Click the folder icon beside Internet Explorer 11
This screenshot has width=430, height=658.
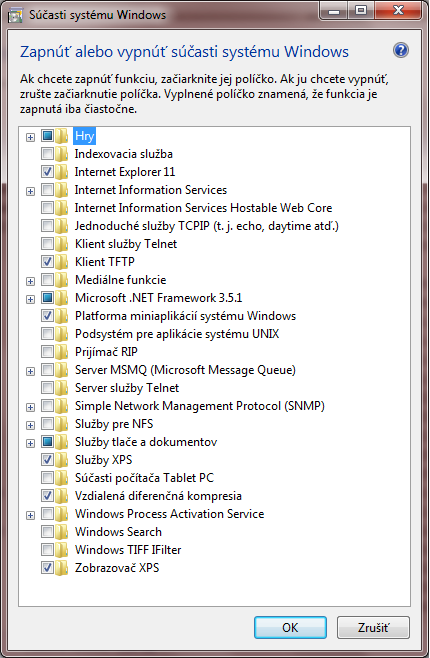point(62,172)
